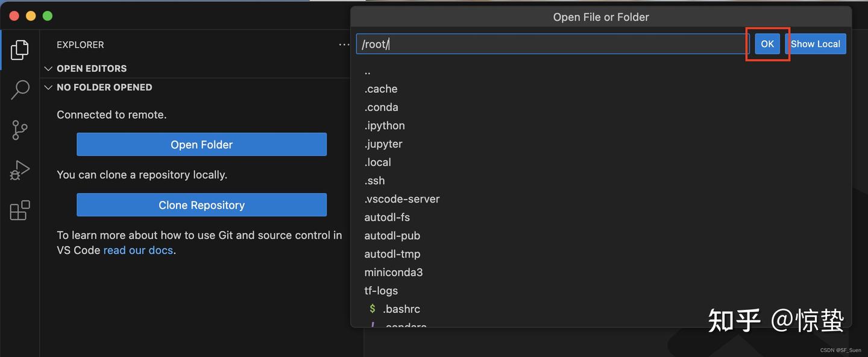Select the .vscode-server folder entry
The width and height of the screenshot is (868, 357).
point(402,199)
